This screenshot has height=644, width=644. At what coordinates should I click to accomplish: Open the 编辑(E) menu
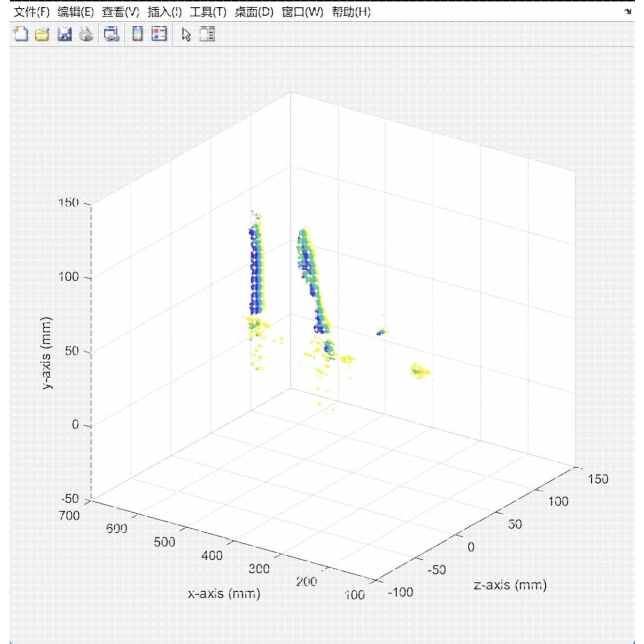point(76,12)
